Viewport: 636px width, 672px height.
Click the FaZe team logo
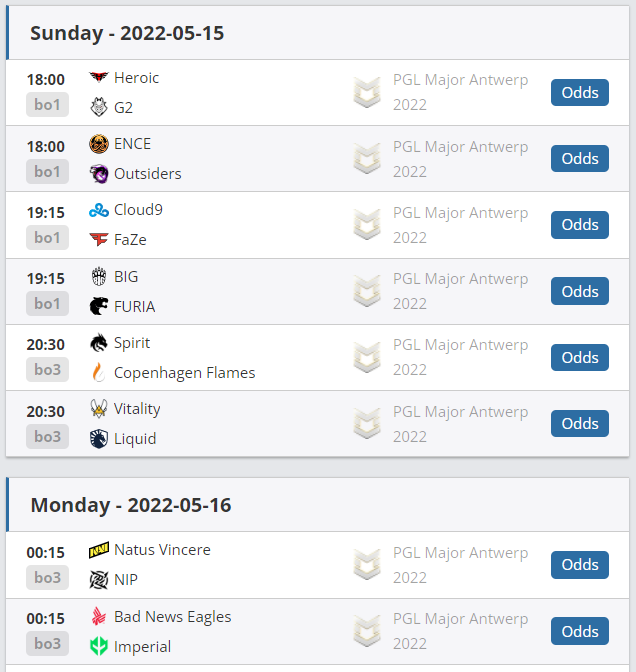[98, 239]
